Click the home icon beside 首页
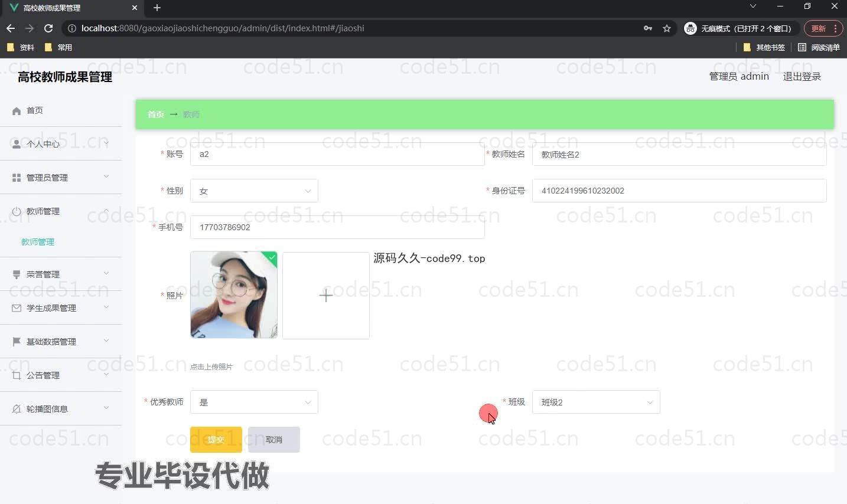This screenshot has height=504, width=847. pyautogui.click(x=17, y=111)
